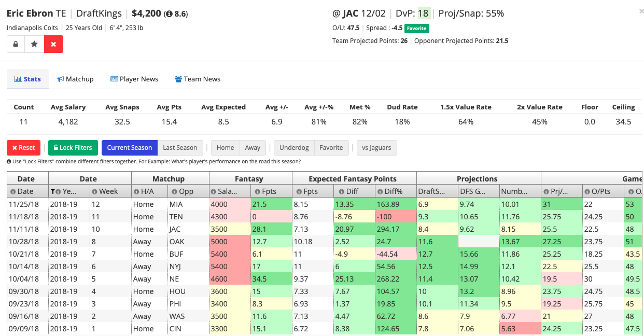
Task: View the Team News tab
Action: click(x=198, y=79)
